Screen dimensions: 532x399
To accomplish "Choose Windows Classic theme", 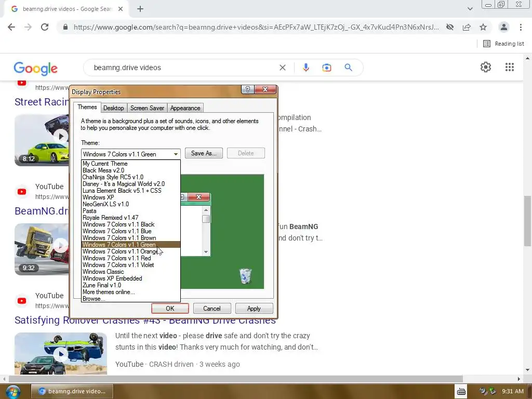I will tap(130, 272).
